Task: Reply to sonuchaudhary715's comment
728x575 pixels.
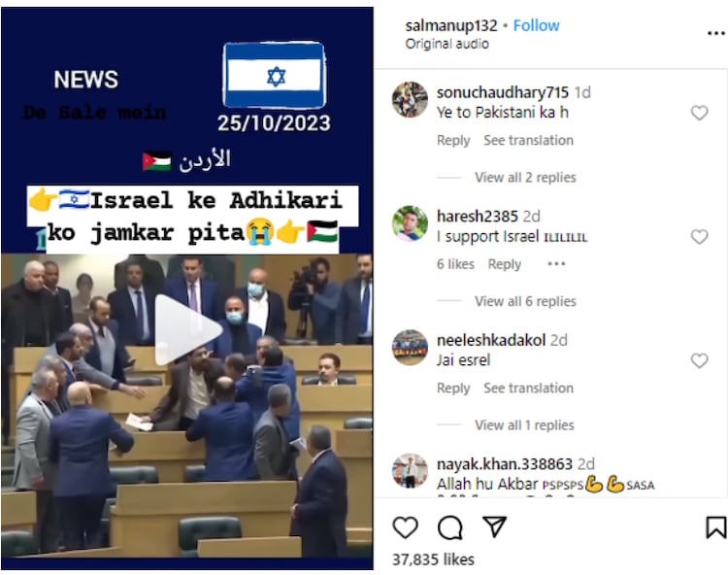Action: click(x=453, y=140)
